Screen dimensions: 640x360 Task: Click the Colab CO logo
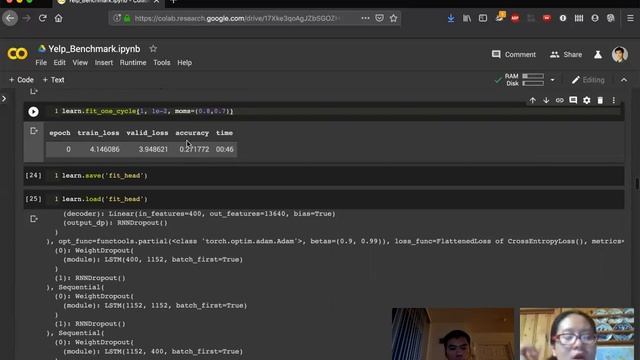18,54
